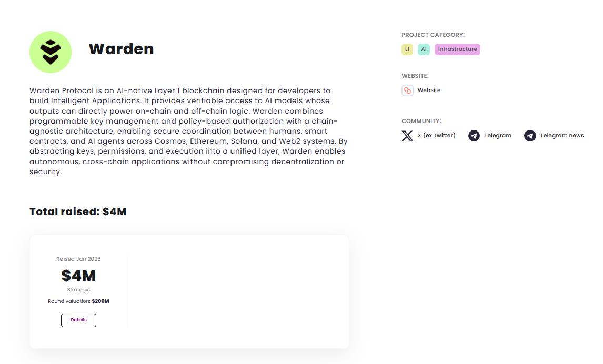The height and width of the screenshot is (364, 603).
Task: Click the Warden project logo icon
Action: (x=50, y=52)
